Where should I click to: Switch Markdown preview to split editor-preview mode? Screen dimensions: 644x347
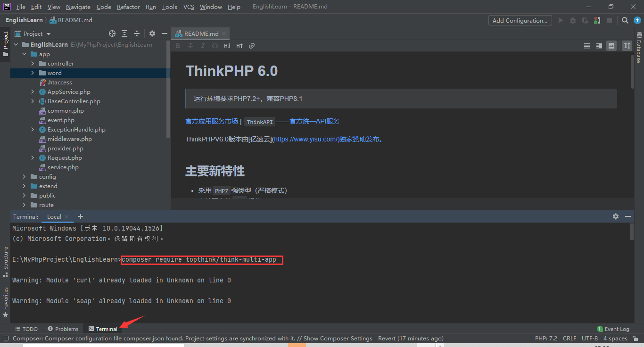(599, 45)
